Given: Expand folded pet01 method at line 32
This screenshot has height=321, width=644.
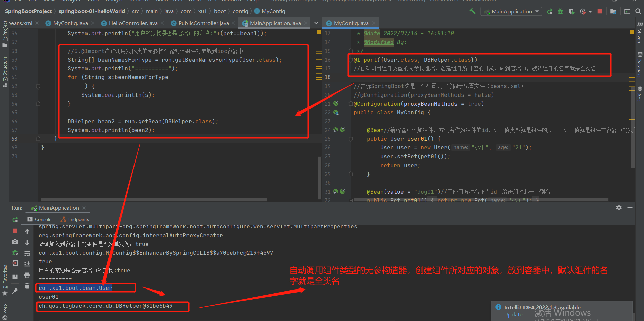Looking at the screenshot, I should click(351, 200).
